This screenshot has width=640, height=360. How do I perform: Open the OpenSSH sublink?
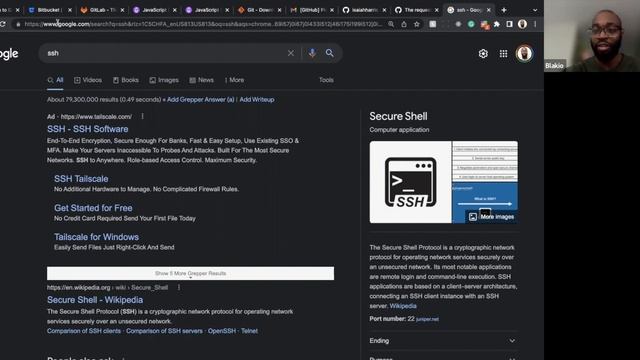(222, 331)
